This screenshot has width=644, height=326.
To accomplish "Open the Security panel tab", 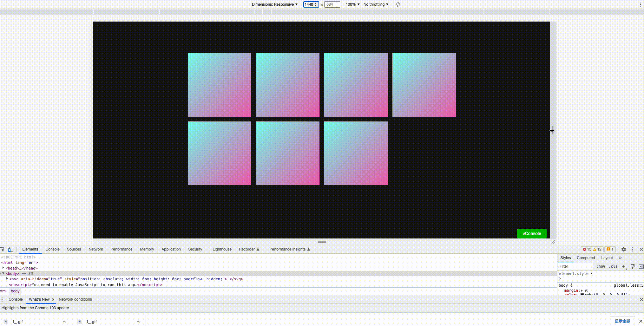I will (x=195, y=249).
